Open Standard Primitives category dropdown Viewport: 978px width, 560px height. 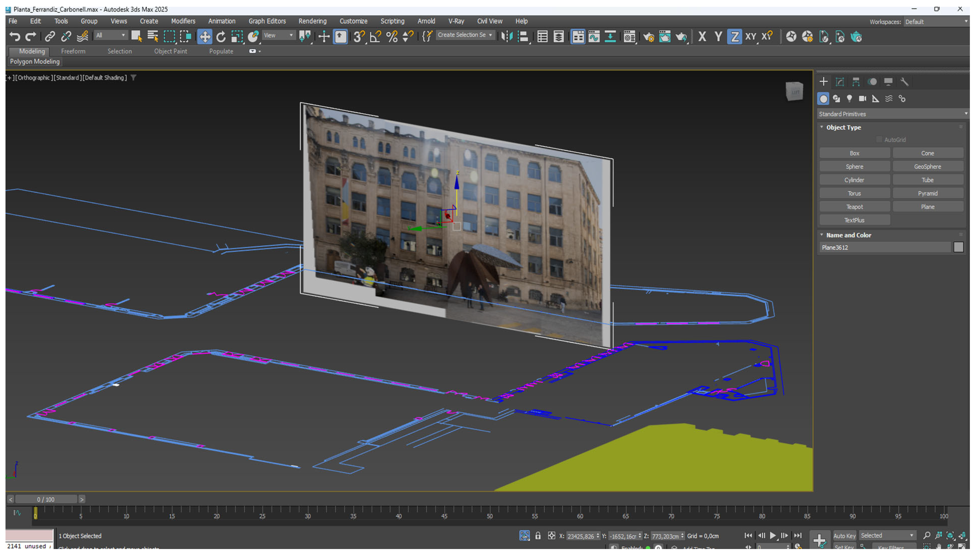click(x=892, y=114)
